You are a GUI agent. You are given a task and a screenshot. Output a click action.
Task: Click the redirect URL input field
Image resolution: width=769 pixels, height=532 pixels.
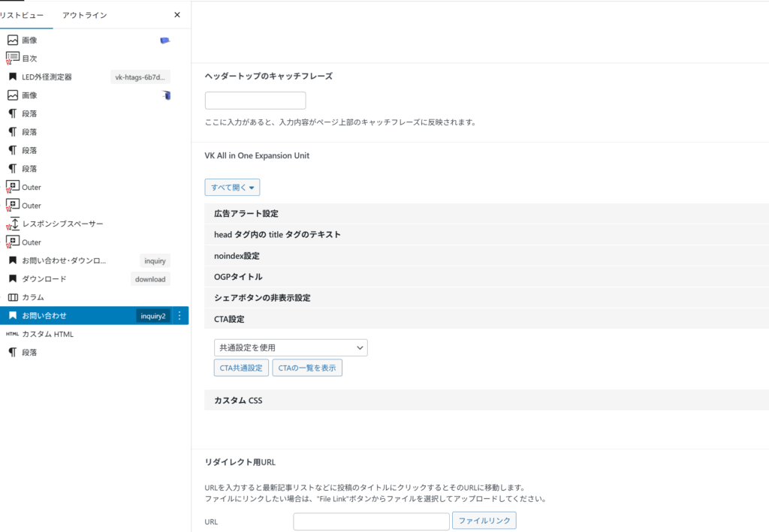point(371,521)
